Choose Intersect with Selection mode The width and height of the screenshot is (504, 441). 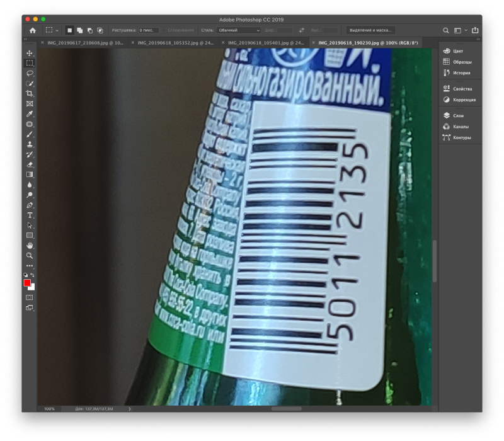[100, 30]
